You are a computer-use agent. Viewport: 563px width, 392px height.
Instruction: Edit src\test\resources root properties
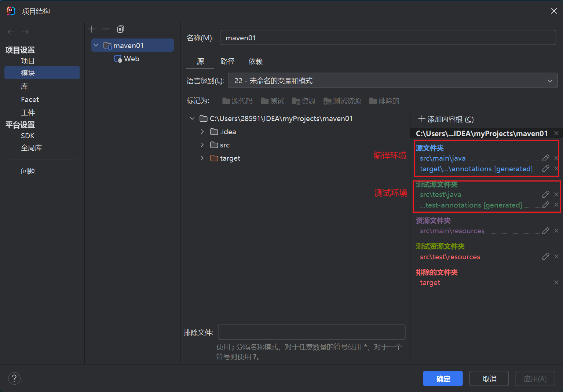[x=546, y=256]
